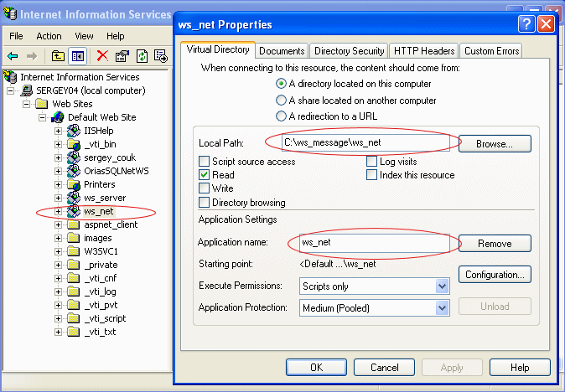Select the _vti_script tree row
Image resolution: width=565 pixels, height=392 pixels.
click(105, 318)
